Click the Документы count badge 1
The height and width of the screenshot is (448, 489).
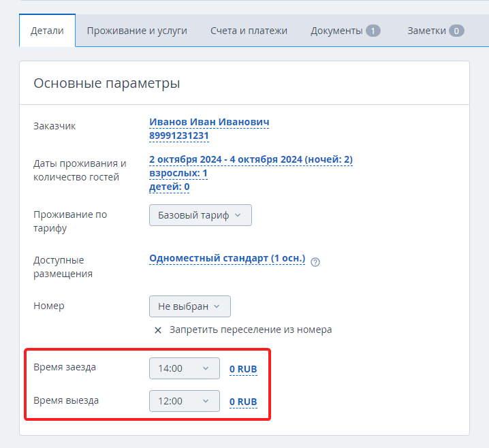[x=373, y=31]
